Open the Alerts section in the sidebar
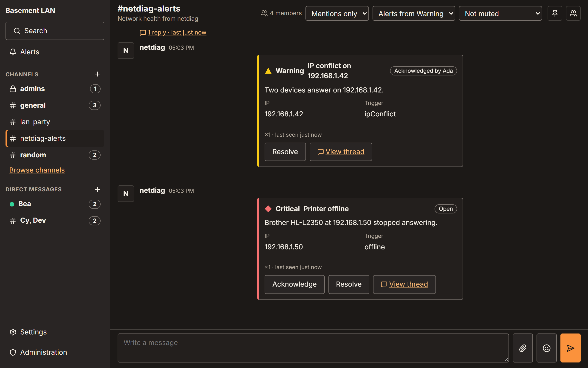The height and width of the screenshot is (368, 588). [55, 52]
